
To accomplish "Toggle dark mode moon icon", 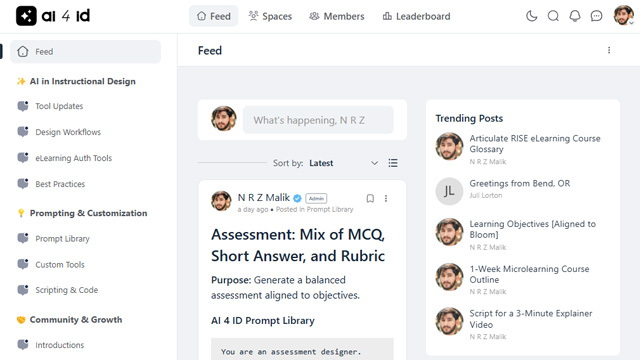I will (x=531, y=16).
